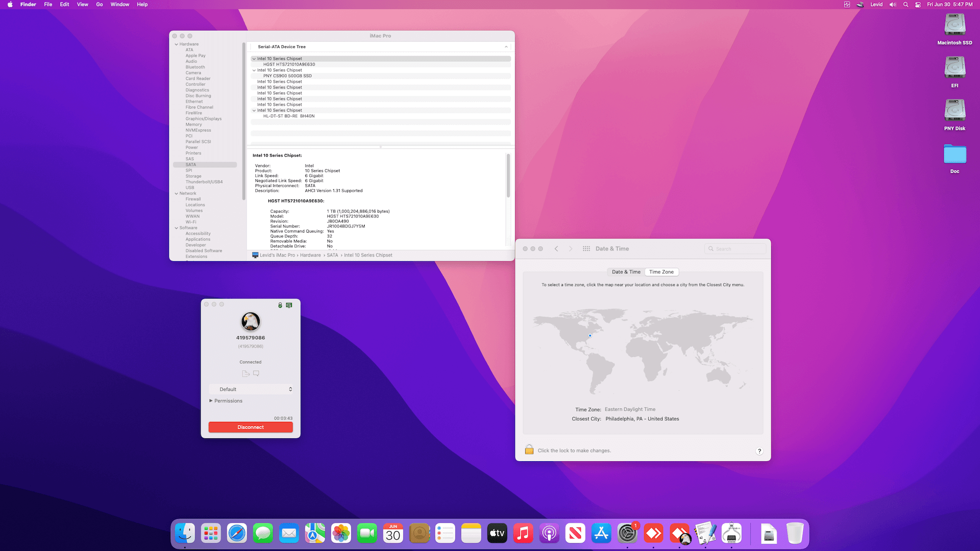The image size is (980, 551).
Task: Expand the Permissions disclosure triangle
Action: (211, 401)
